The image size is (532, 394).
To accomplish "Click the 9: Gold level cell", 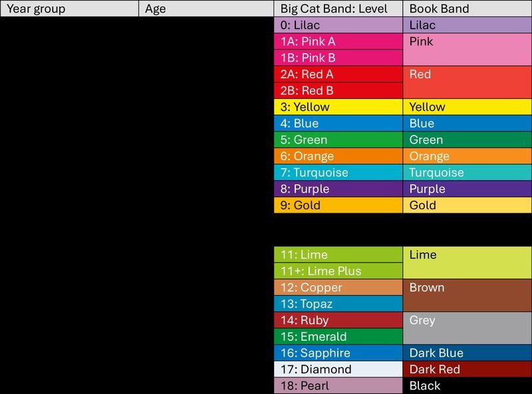I will coord(338,205).
